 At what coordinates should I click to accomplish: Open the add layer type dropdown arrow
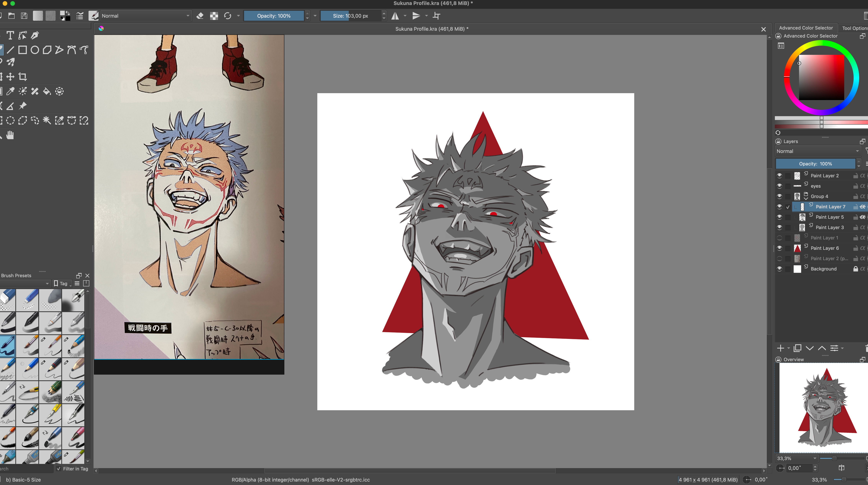(788, 348)
